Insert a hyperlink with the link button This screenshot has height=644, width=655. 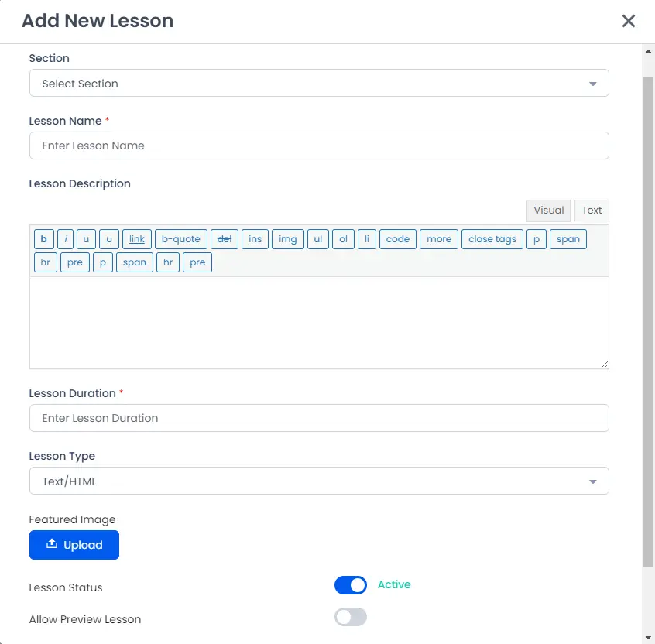click(137, 239)
